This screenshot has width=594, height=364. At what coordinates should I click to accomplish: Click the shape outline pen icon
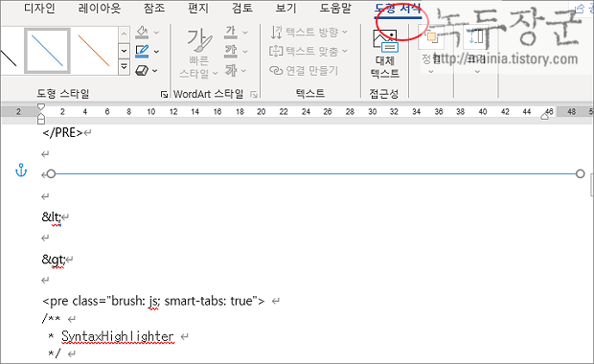tap(142, 51)
